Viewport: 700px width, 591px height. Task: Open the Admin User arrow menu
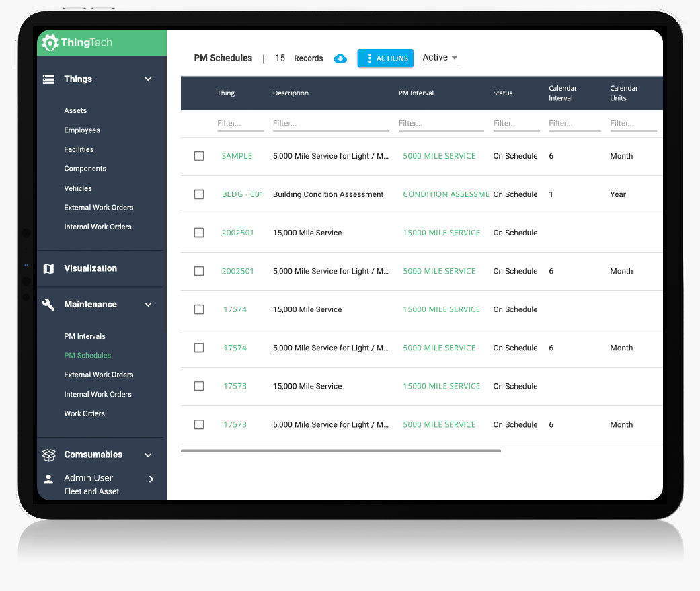[151, 479]
